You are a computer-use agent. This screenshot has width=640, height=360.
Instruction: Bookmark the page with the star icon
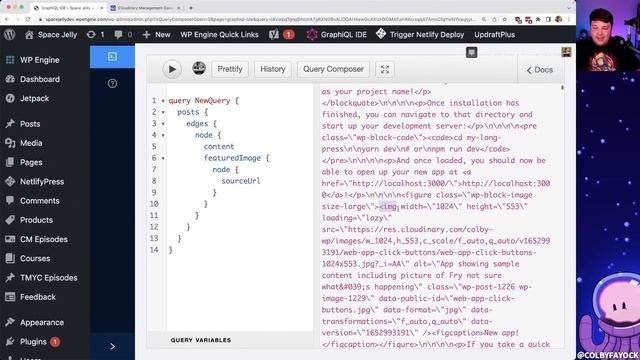point(504,19)
